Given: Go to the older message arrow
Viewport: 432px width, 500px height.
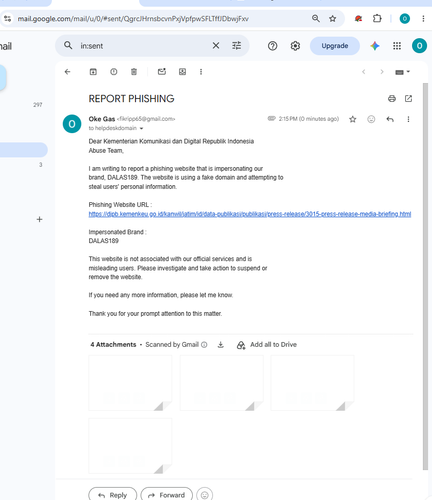Looking at the screenshot, I should [382, 72].
